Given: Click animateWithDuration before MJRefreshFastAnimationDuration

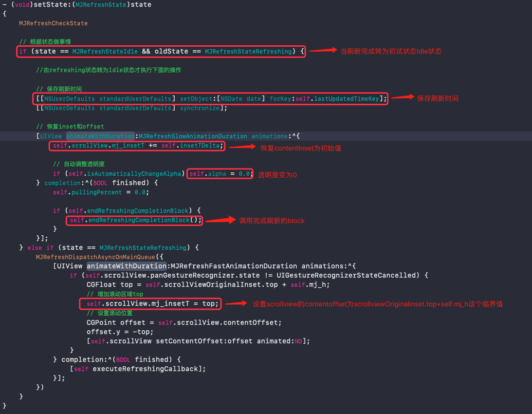Looking at the screenshot, I should tap(127, 266).
